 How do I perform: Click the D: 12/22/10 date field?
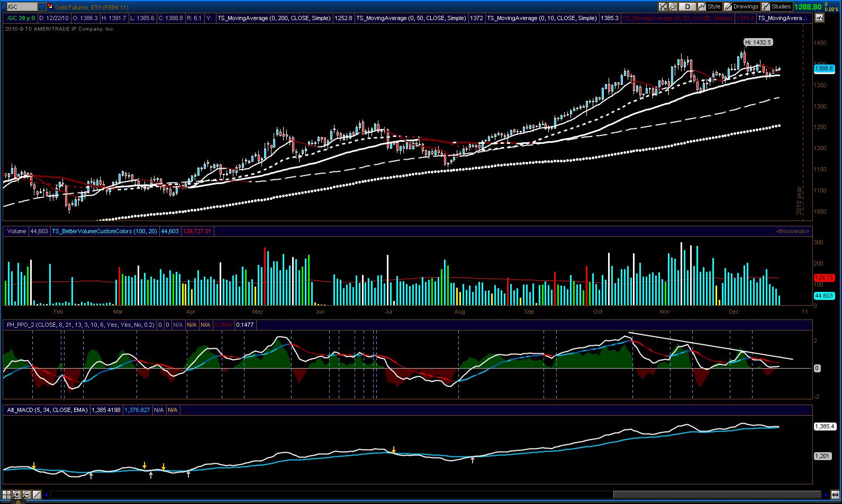point(55,18)
